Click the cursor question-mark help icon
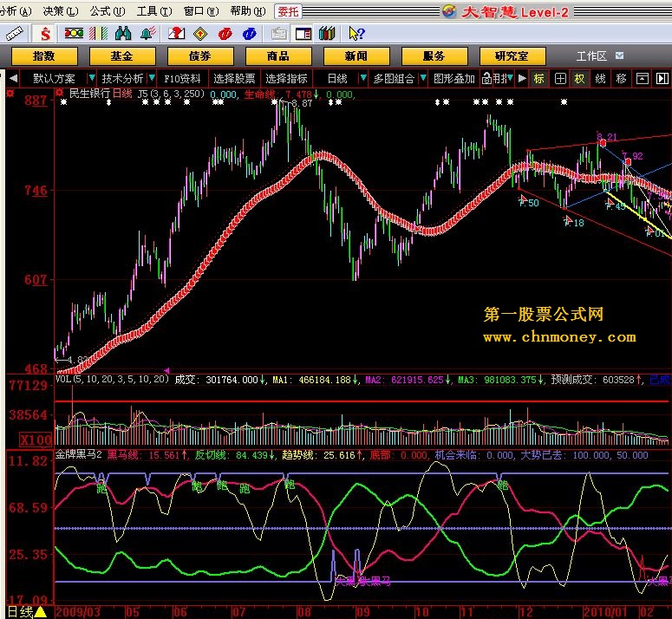This screenshot has height=619, width=672. (x=356, y=34)
